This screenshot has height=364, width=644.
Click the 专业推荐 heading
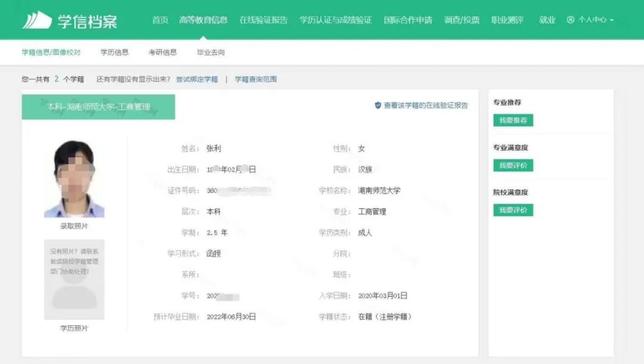click(507, 102)
